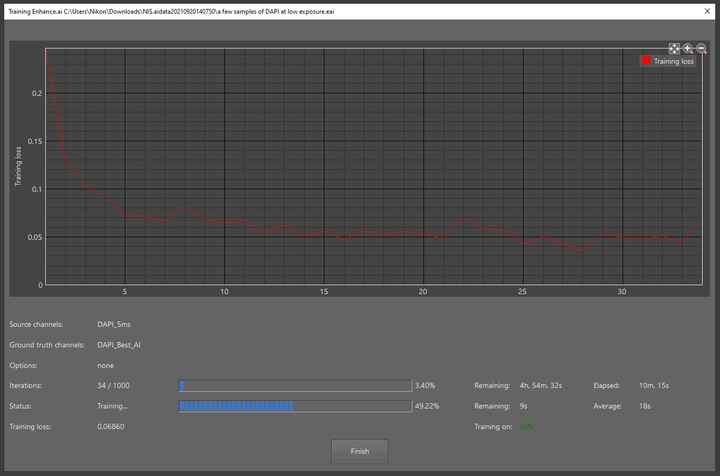
Task: Click the Training loss legend label
Action: click(x=674, y=61)
